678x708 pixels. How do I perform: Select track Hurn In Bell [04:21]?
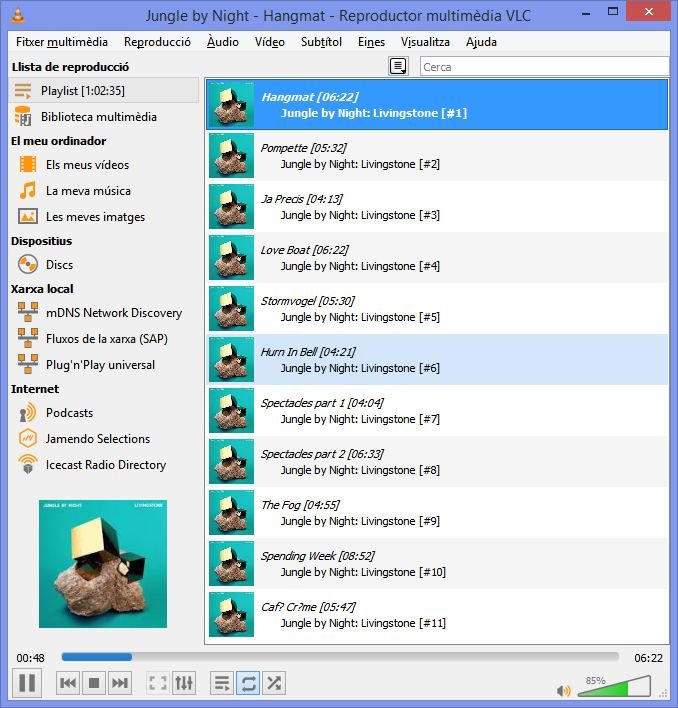tap(437, 360)
